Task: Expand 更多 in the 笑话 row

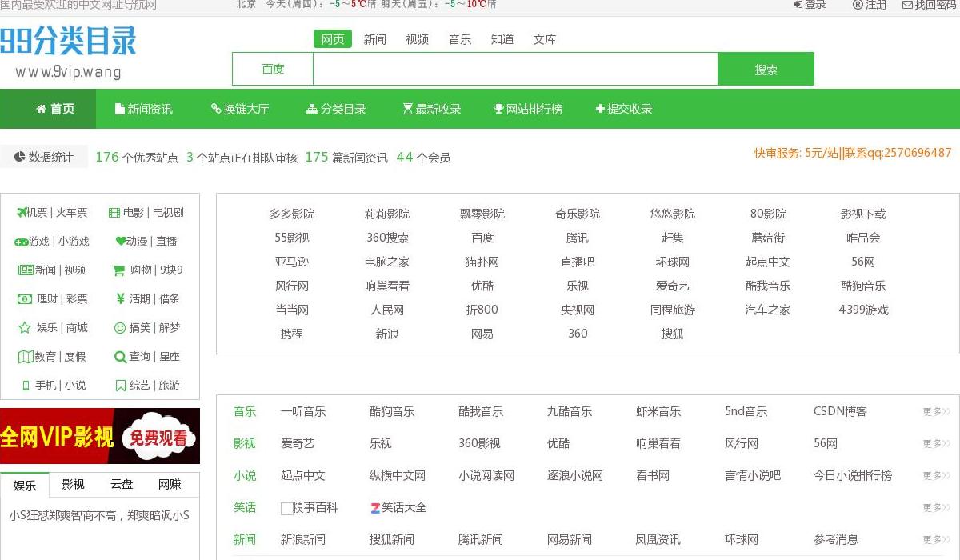Action: (x=937, y=508)
